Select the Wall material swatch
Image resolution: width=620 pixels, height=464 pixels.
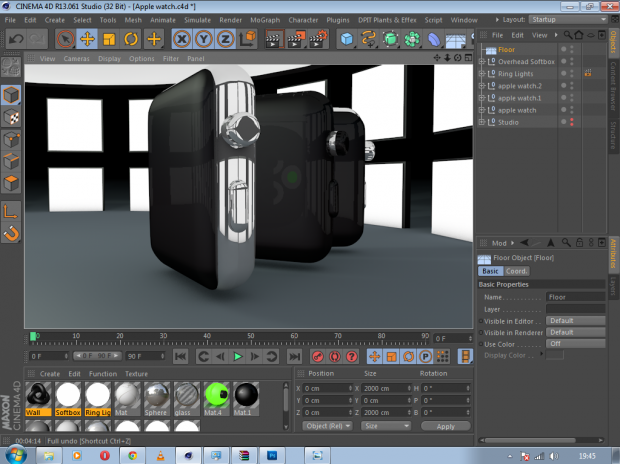tap(38, 398)
